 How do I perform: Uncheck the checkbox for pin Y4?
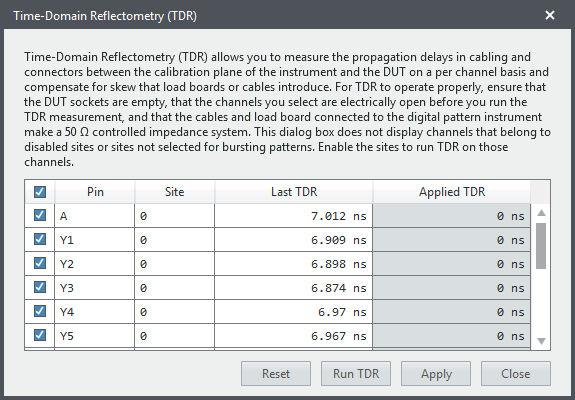(40, 311)
